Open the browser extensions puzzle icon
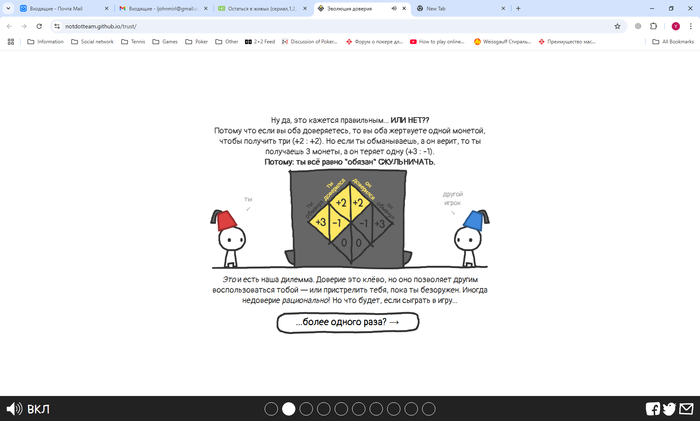The image size is (700, 421). pyautogui.click(x=654, y=26)
